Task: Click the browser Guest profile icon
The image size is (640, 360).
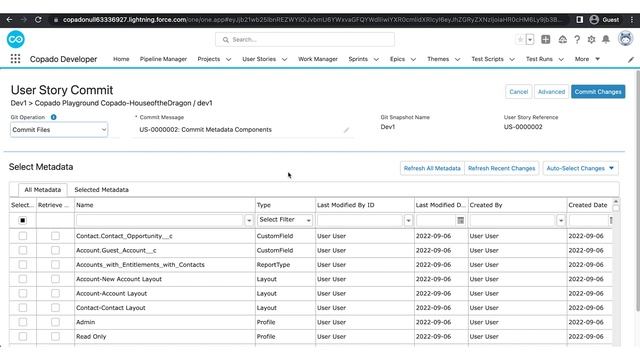Action: click(x=594, y=20)
